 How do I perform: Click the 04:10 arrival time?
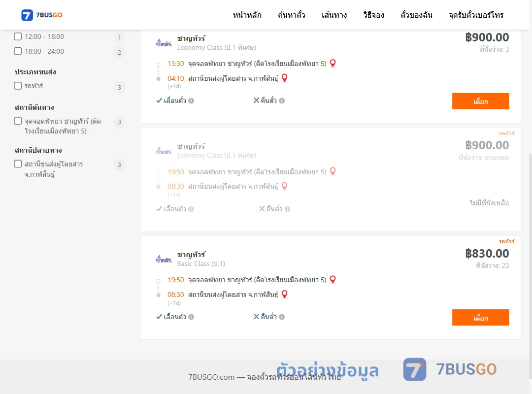176,78
